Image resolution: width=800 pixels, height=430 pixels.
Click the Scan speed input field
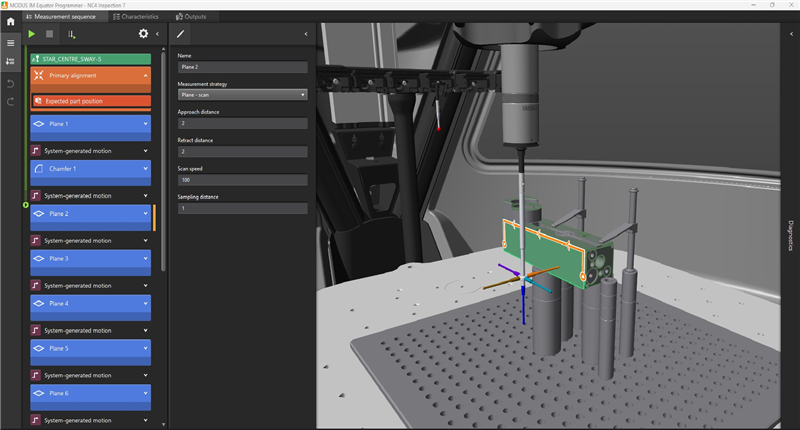point(242,180)
